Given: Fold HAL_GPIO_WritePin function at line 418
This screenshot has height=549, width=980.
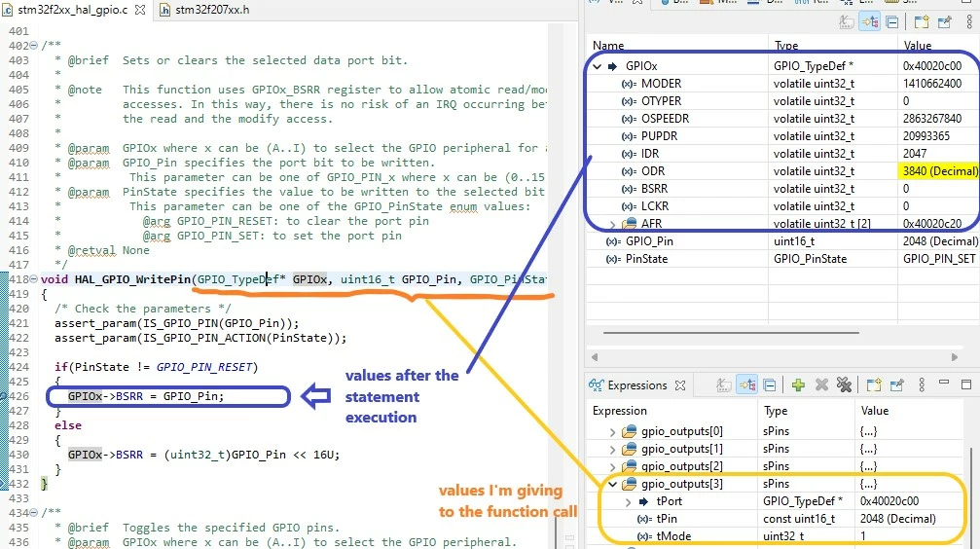Looking at the screenshot, I should click(x=34, y=279).
